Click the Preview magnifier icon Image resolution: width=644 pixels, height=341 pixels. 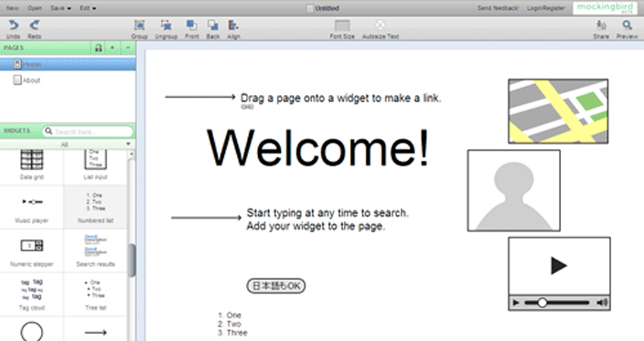coord(627,26)
